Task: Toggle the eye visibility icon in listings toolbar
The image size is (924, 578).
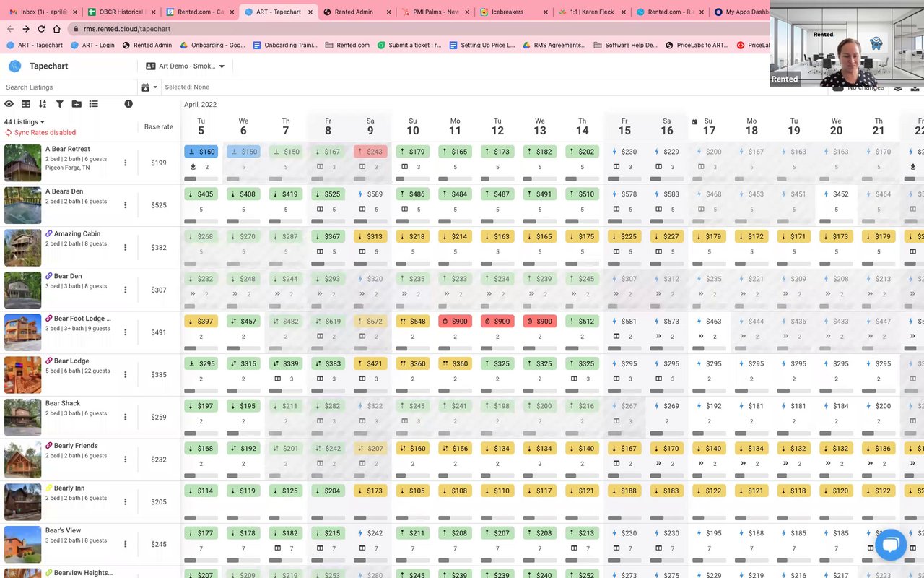Action: 9,104
